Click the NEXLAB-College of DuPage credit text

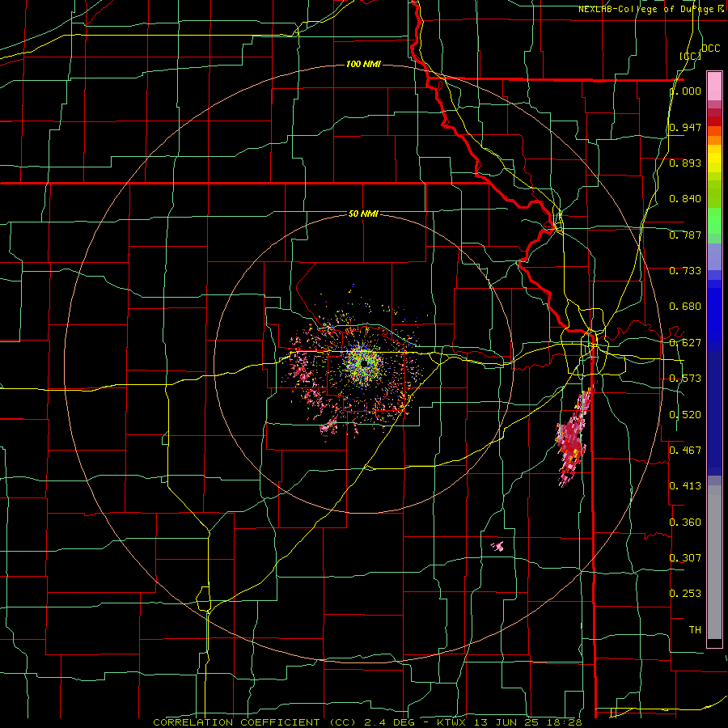[651, 9]
